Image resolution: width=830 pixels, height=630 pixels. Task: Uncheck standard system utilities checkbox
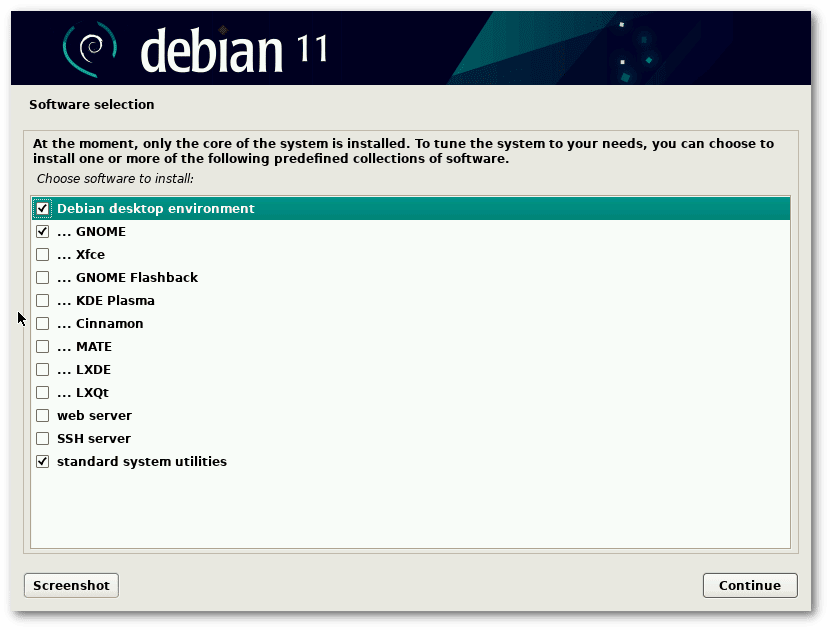point(42,462)
